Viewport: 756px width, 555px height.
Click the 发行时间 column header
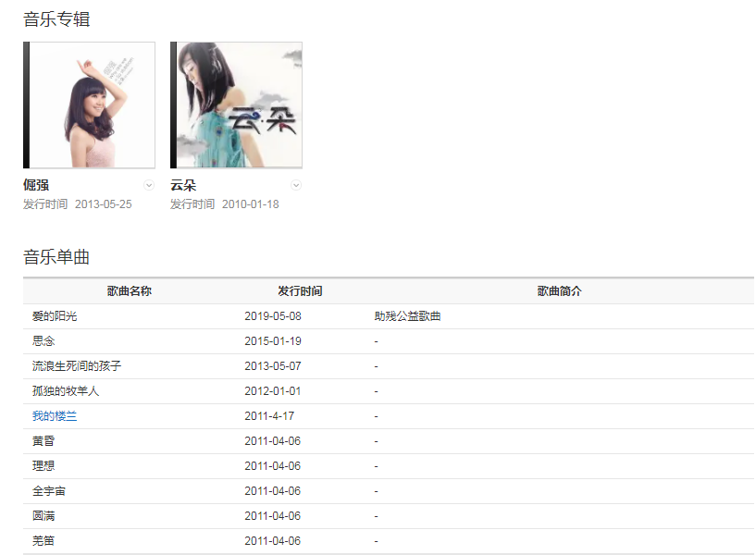[300, 291]
